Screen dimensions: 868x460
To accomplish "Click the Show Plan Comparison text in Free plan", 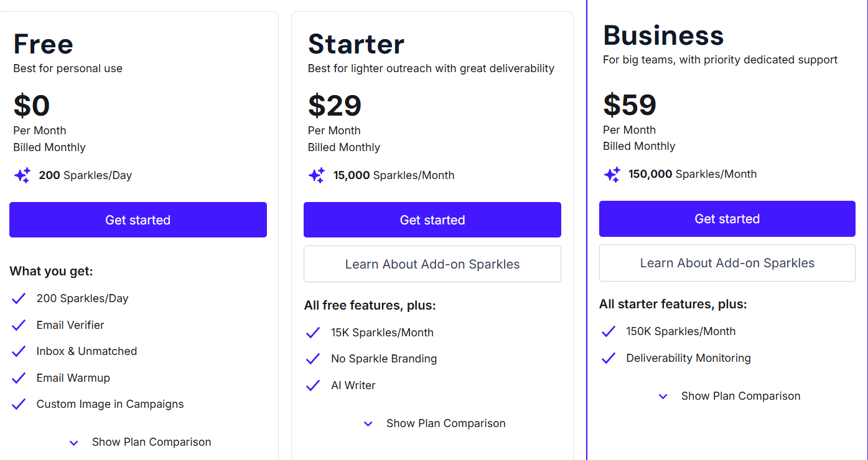I will click(151, 441).
